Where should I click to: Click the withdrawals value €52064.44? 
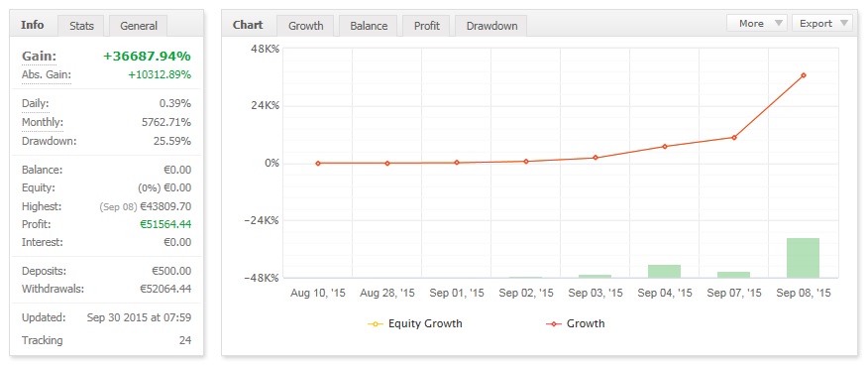pos(165,289)
